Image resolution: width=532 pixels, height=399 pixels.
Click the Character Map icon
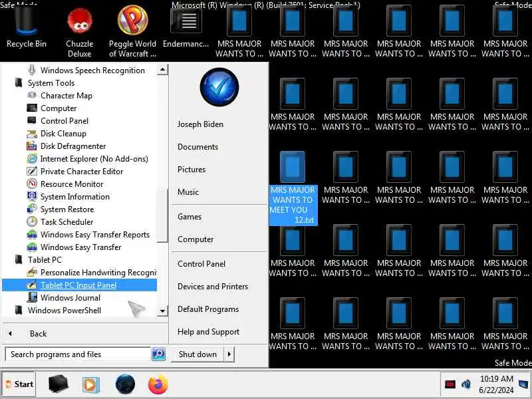click(32, 95)
